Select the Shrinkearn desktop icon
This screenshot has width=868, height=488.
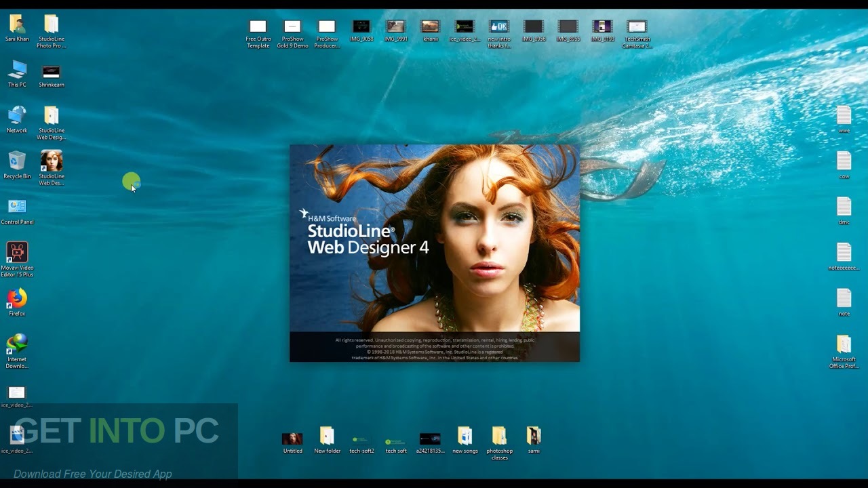pos(52,71)
